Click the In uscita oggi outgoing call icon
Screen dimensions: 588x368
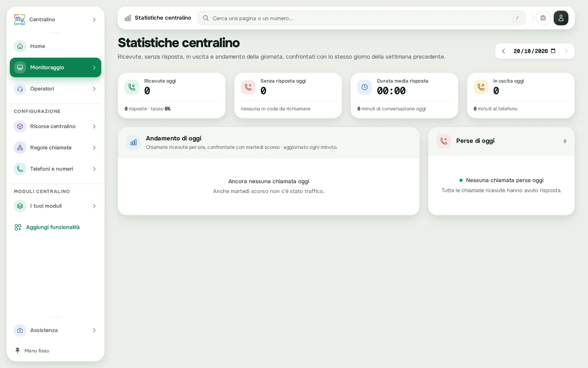coord(481,87)
